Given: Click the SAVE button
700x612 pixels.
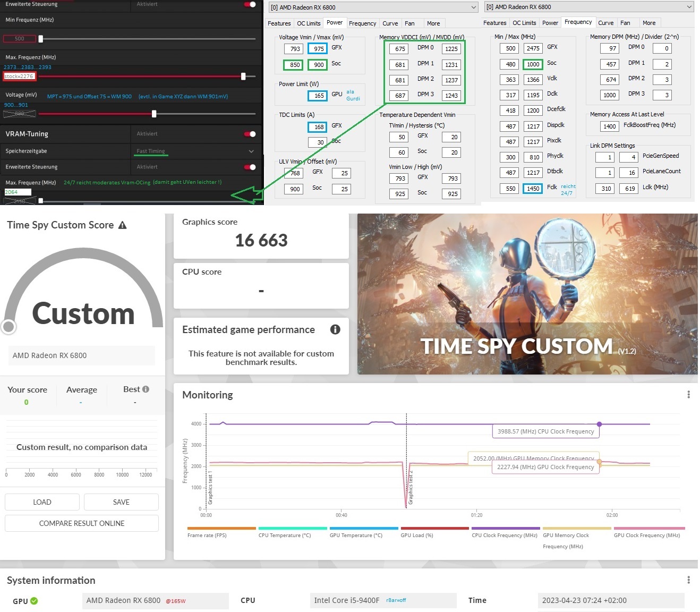Looking at the screenshot, I should point(121,502).
